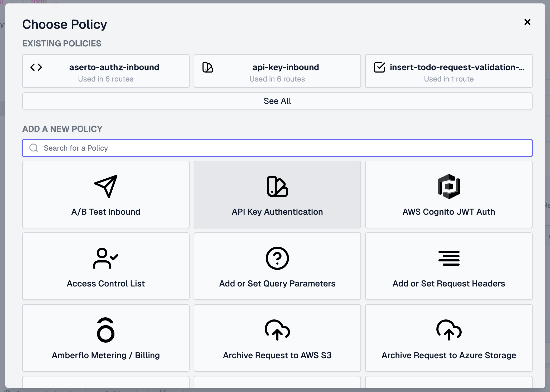This screenshot has height=392, width=550.
Task: Click the centered lines icon for Request Headers
Action: [449, 258]
